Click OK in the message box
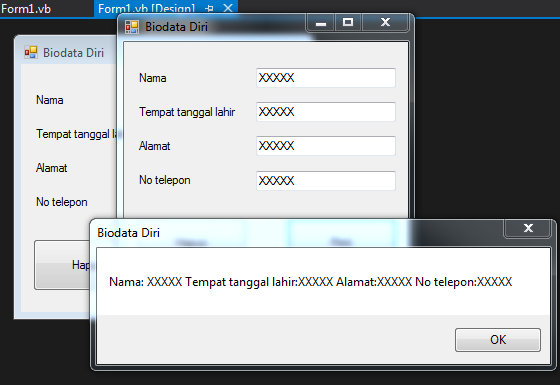This screenshot has width=560, height=385. (x=498, y=340)
